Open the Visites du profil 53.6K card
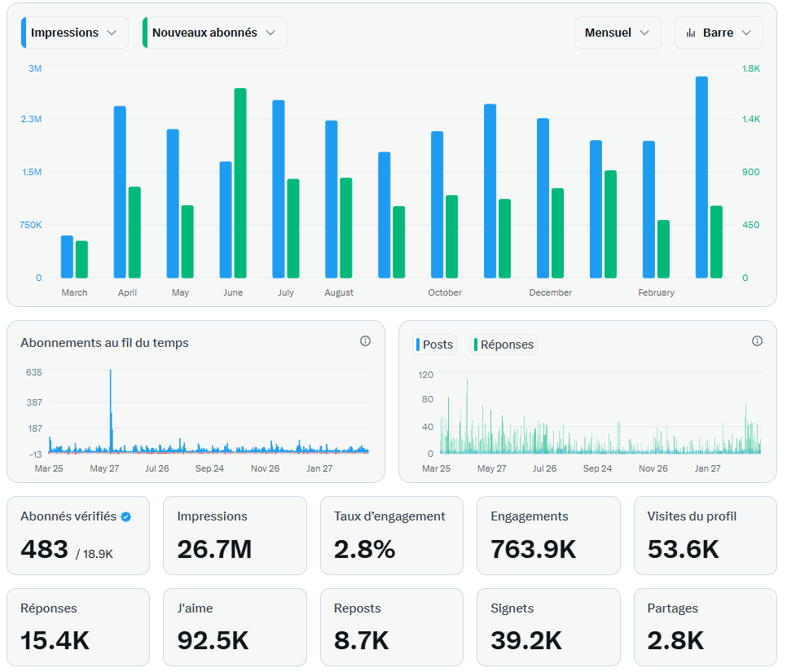The image size is (787, 672). click(x=706, y=535)
